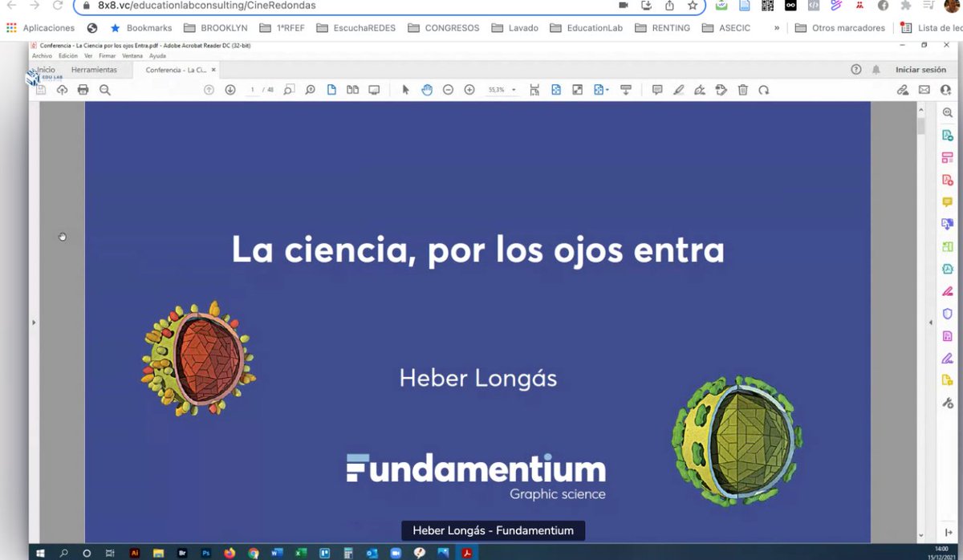Click the rotate page icon
The height and width of the screenshot is (560, 963).
tap(764, 90)
